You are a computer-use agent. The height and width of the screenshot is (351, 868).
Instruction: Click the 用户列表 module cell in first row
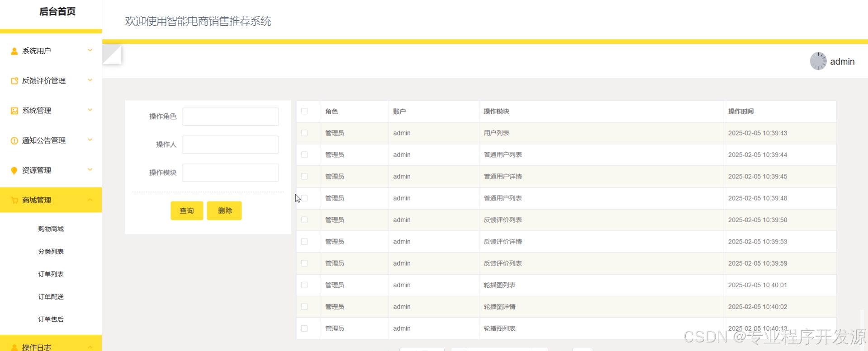tap(496, 133)
